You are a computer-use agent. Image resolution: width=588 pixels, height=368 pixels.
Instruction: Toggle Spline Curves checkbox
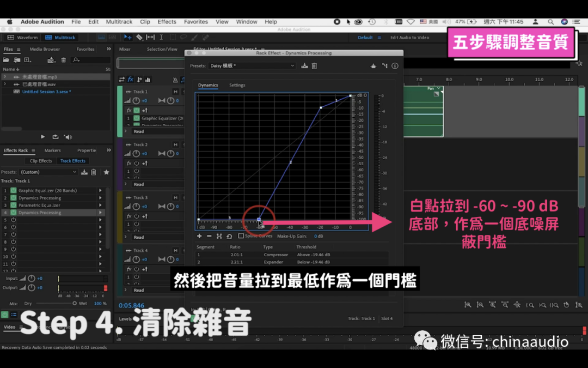[241, 236]
